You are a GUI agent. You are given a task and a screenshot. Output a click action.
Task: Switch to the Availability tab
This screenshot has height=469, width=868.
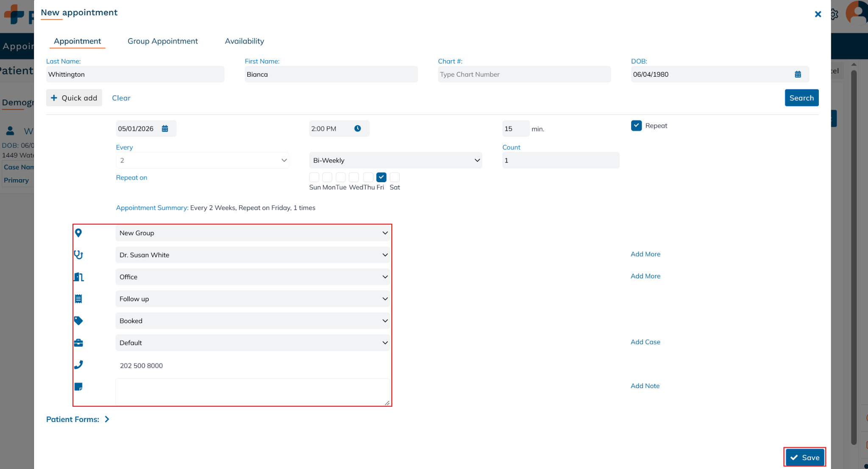click(244, 41)
